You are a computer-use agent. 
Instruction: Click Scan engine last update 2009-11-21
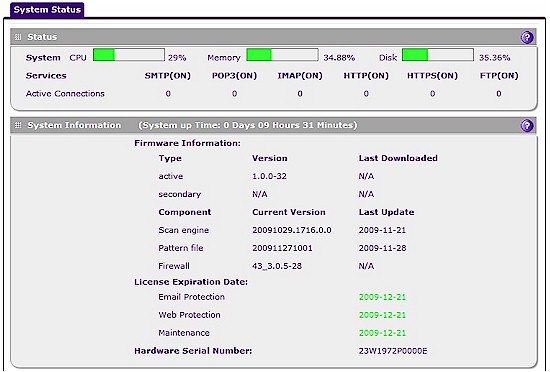coord(382,230)
